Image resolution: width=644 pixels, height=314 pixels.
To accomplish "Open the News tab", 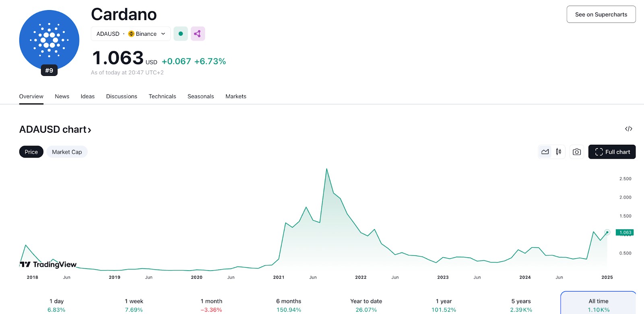I will coord(62,96).
